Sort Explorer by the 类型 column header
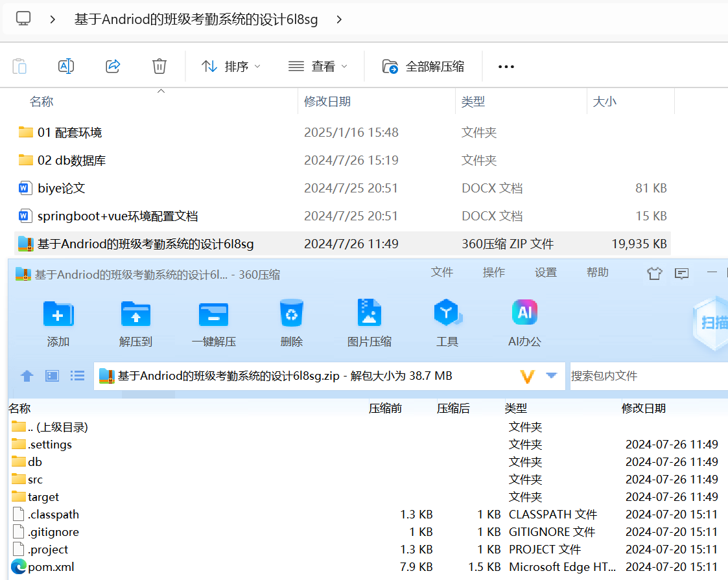 pos(473,102)
